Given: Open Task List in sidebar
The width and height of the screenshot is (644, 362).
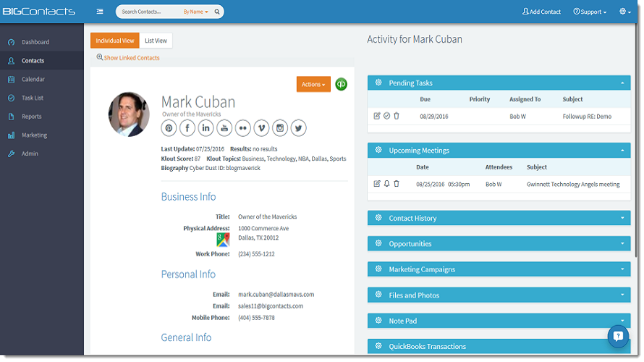Looking at the screenshot, I should click(x=42, y=98).
